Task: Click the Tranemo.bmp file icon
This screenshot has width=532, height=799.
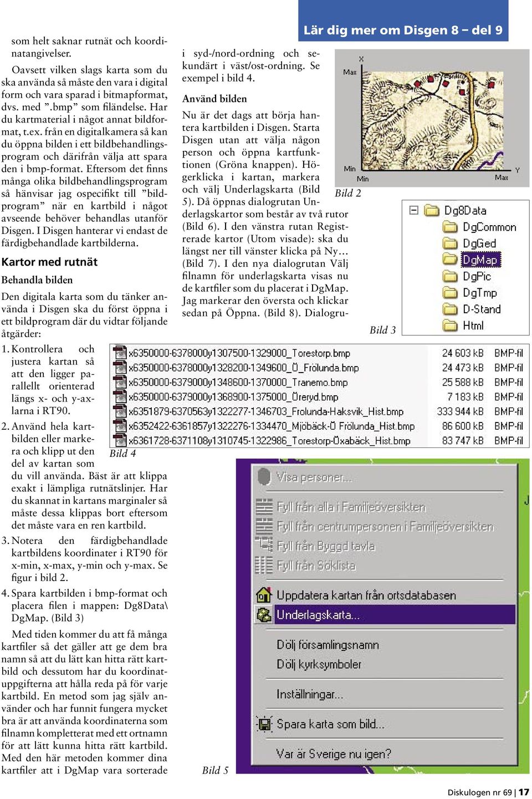Action: pos(119,382)
